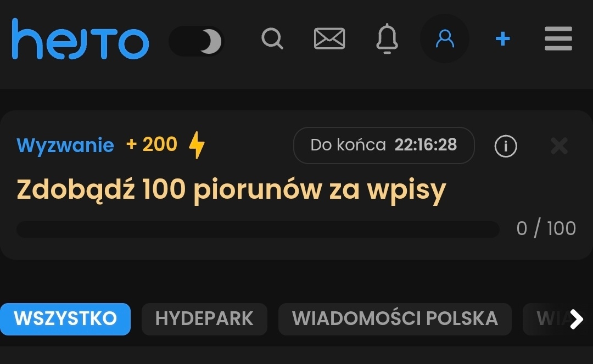Open challenge title Zdobądź 100 piorunów
The image size is (593, 364).
tap(232, 190)
